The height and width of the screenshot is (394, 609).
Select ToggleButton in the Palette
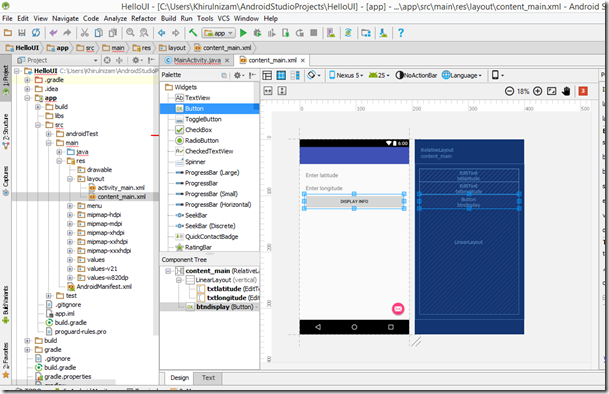click(x=203, y=119)
